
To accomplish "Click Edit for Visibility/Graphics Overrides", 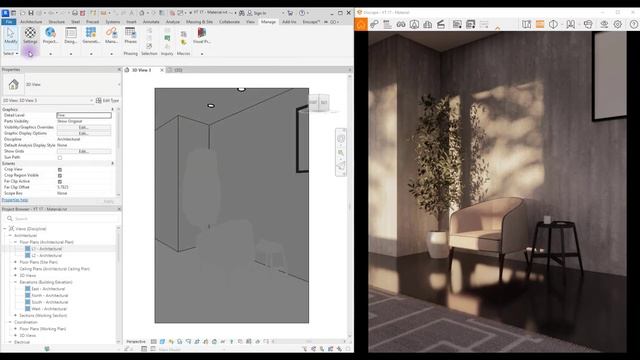I will pos(84,127).
